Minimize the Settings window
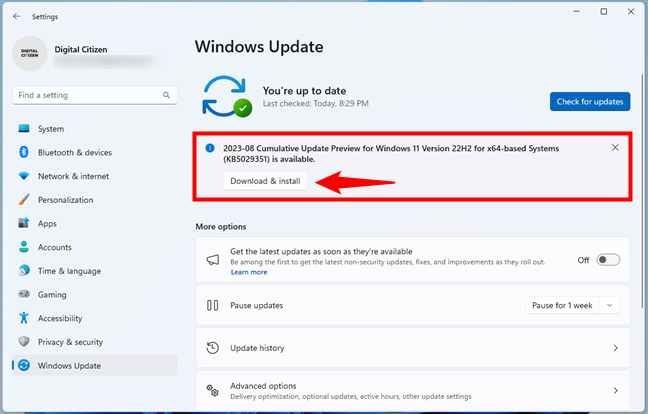This screenshot has width=648, height=414. (577, 12)
